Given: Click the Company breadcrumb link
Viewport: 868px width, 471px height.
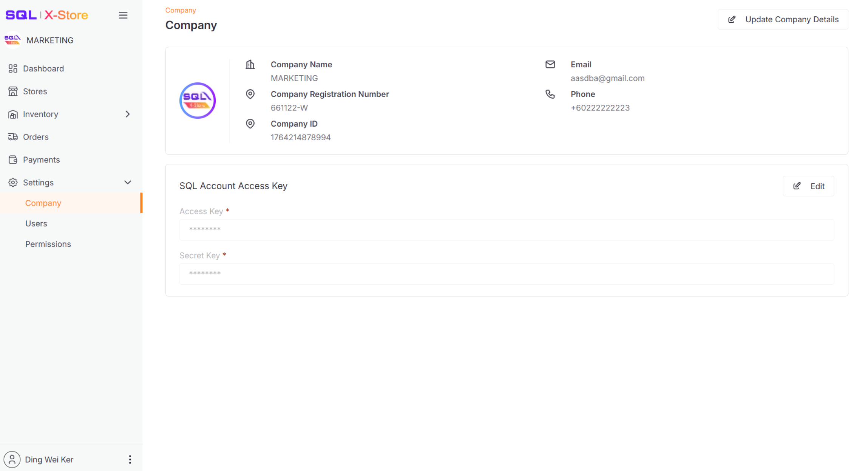Looking at the screenshot, I should pyautogui.click(x=181, y=10).
